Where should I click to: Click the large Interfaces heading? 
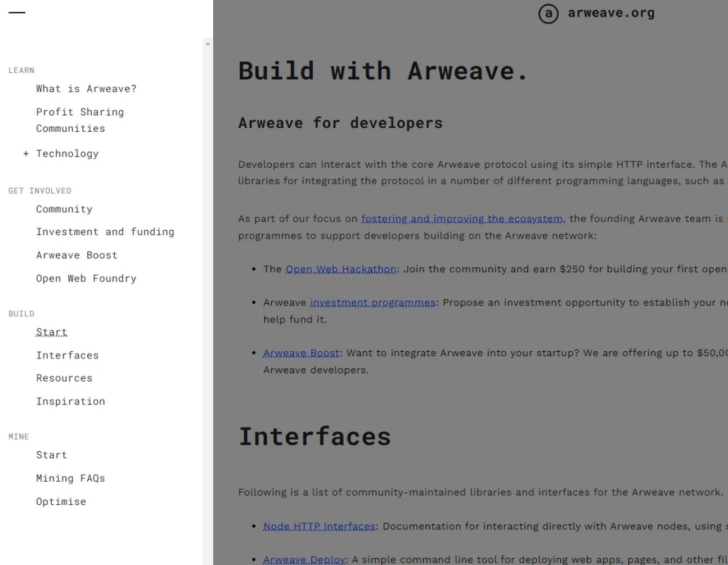tap(314, 437)
